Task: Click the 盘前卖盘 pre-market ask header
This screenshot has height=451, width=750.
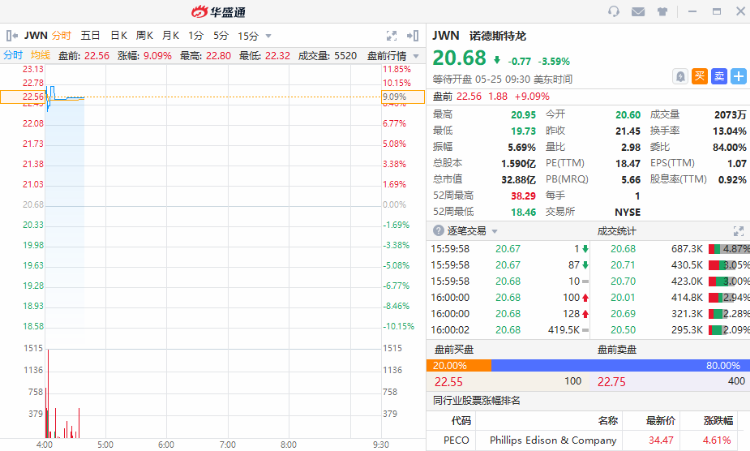Action: 617,350
